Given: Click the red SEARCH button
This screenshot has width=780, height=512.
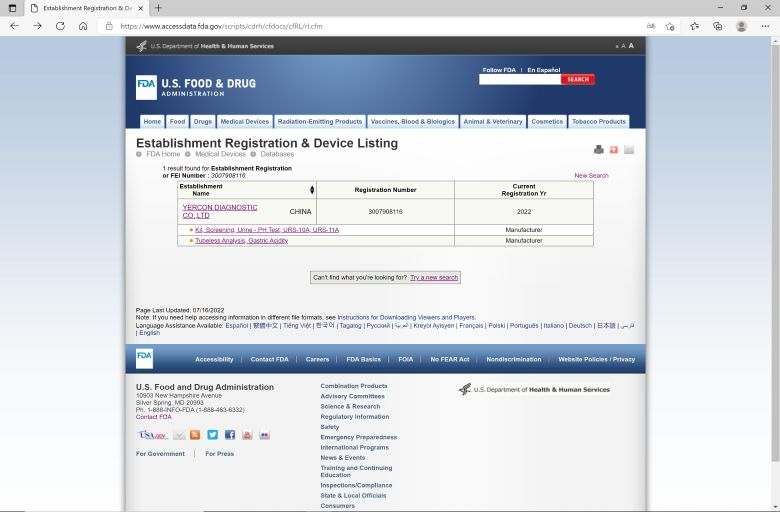Looking at the screenshot, I should coord(578,80).
